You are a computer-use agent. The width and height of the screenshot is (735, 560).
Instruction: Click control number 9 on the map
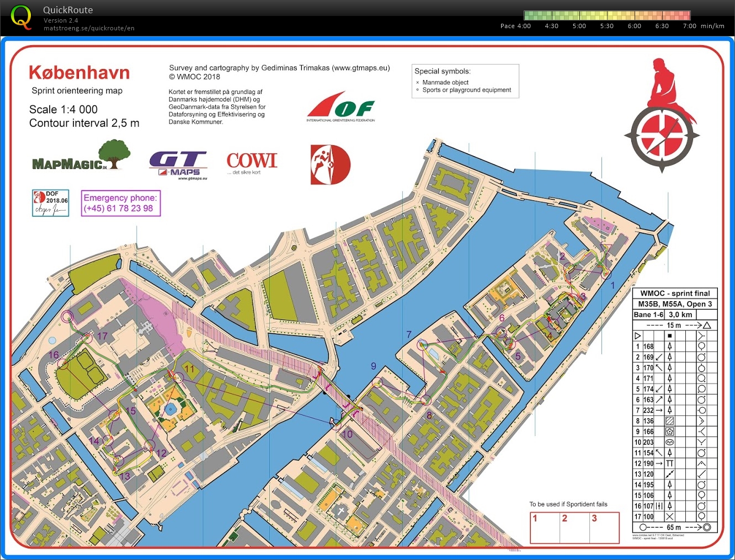click(x=374, y=366)
